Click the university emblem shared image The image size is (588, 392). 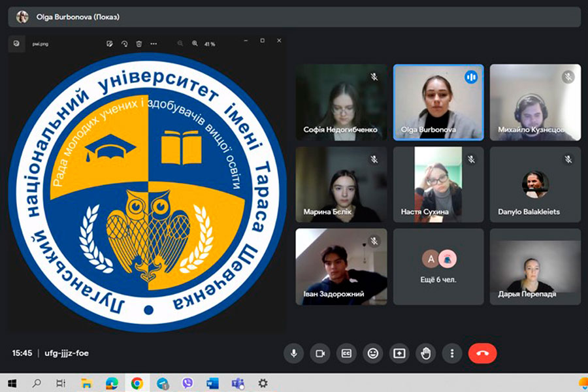[148, 192]
